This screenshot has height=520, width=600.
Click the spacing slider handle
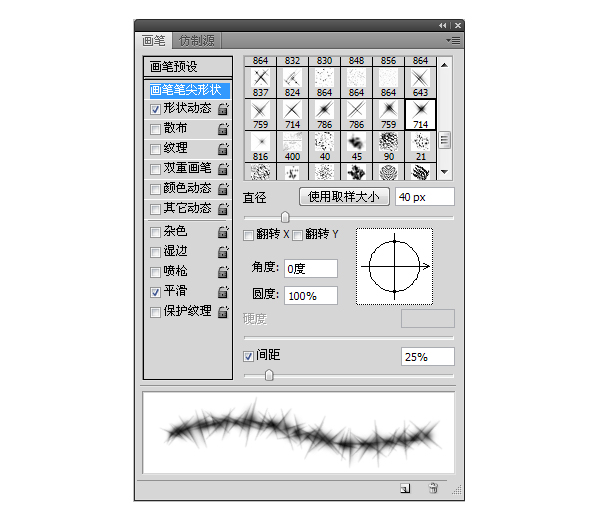click(269, 375)
